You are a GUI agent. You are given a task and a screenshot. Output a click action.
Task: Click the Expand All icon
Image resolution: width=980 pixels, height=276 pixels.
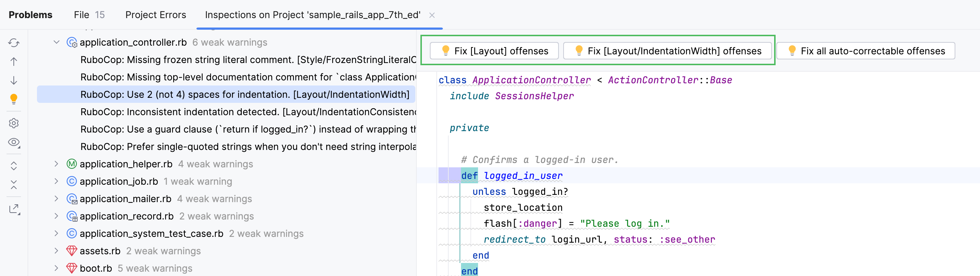click(x=14, y=166)
